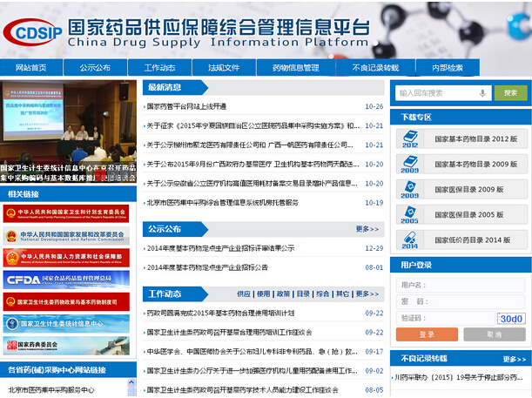The image size is (532, 398).
Task: Click the 2009 medical insurance catalog icon
Action: (x=410, y=189)
